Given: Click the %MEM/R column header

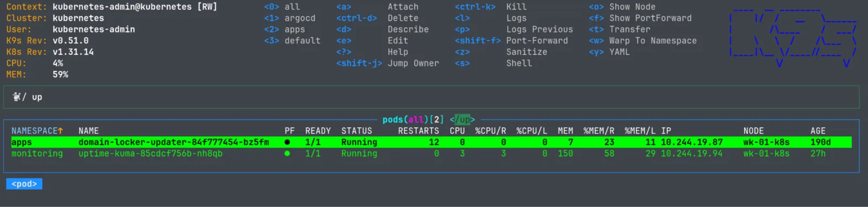Looking at the screenshot, I should click(599, 131).
